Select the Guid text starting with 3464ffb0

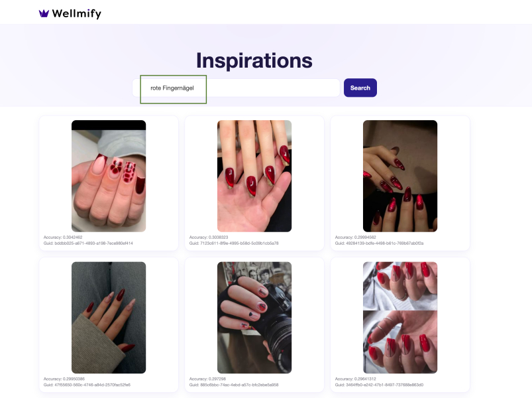click(x=379, y=385)
